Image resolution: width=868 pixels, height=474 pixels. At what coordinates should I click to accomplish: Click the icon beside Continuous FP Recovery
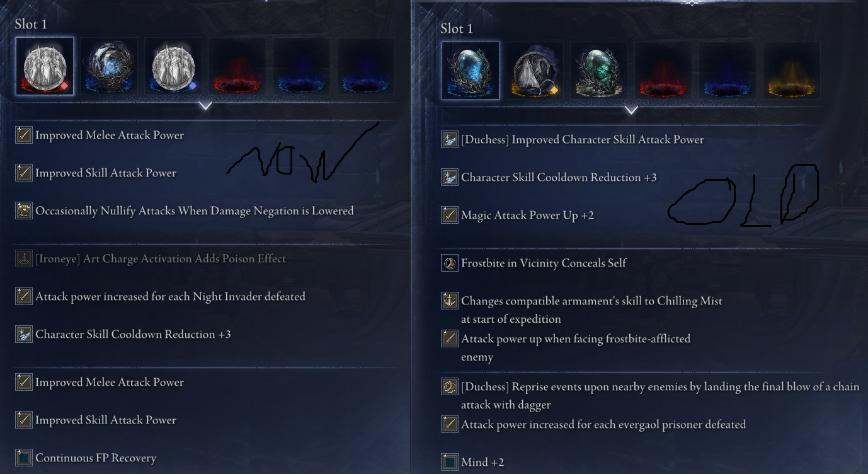(x=24, y=458)
